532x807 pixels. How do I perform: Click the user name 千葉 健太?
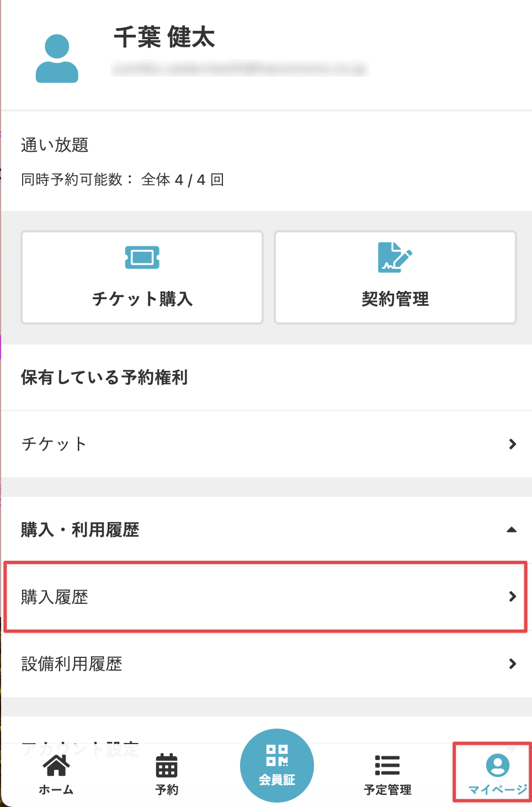click(x=164, y=38)
